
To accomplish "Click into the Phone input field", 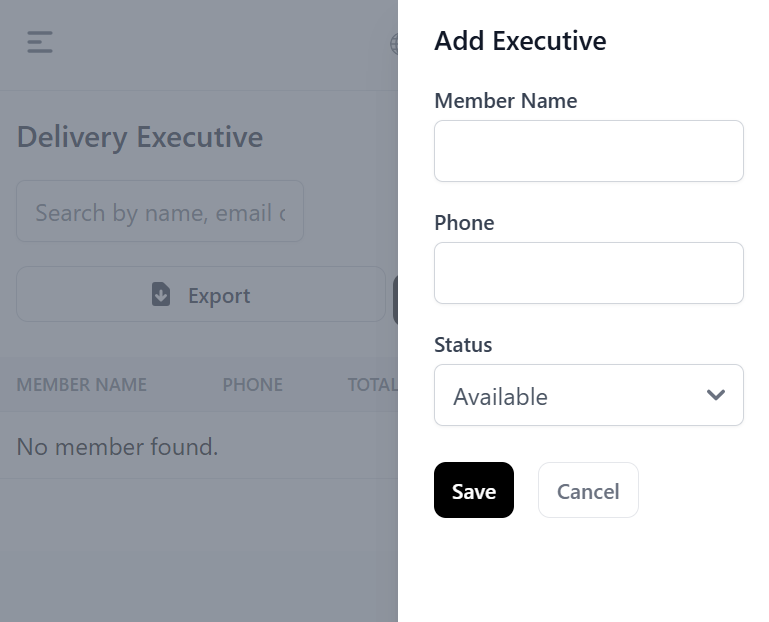I will pos(588,273).
